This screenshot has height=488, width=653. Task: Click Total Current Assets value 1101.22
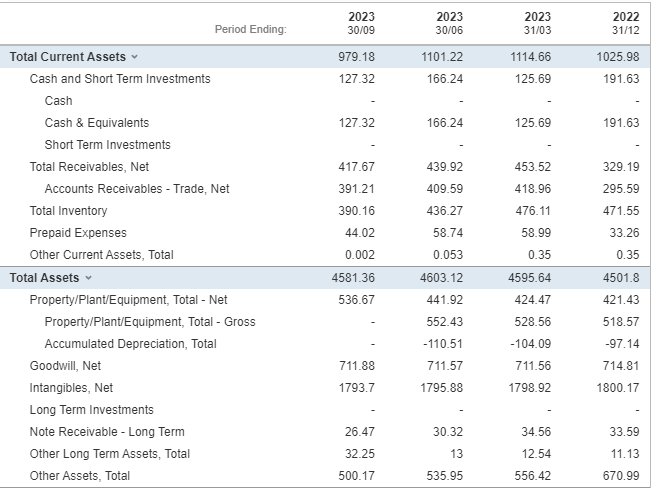[442, 57]
